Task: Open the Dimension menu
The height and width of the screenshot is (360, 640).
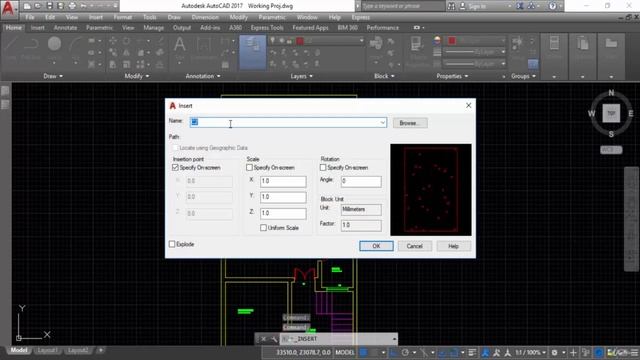Action: [205, 17]
